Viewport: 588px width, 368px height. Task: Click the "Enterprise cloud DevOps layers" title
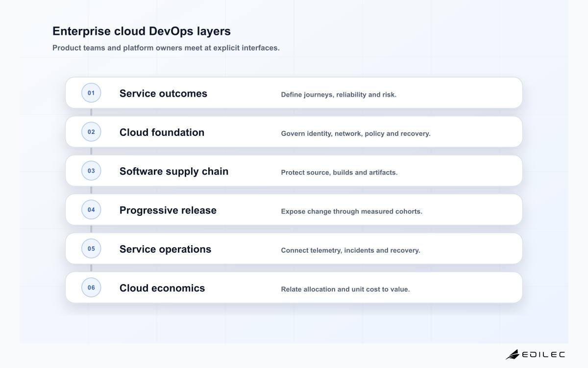point(142,31)
